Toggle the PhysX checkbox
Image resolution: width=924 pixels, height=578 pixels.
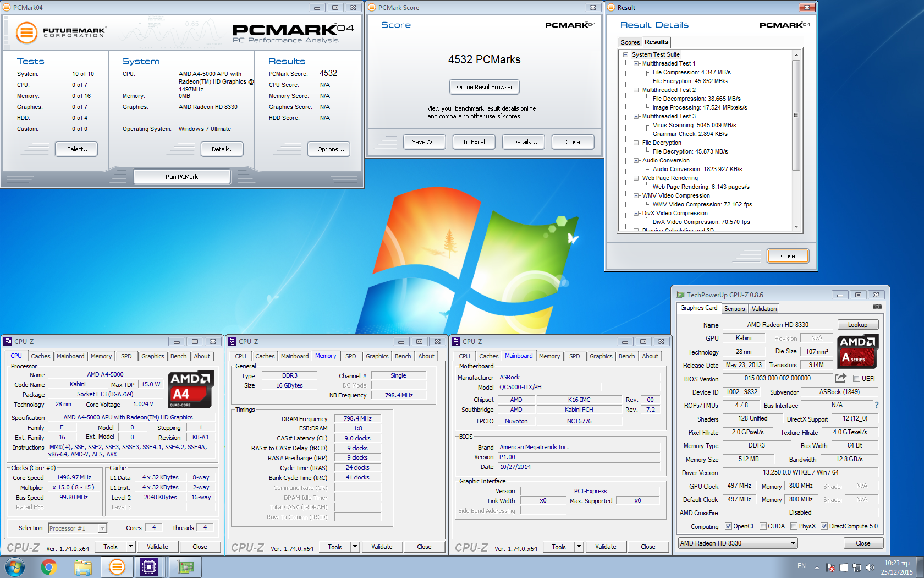pos(794,526)
